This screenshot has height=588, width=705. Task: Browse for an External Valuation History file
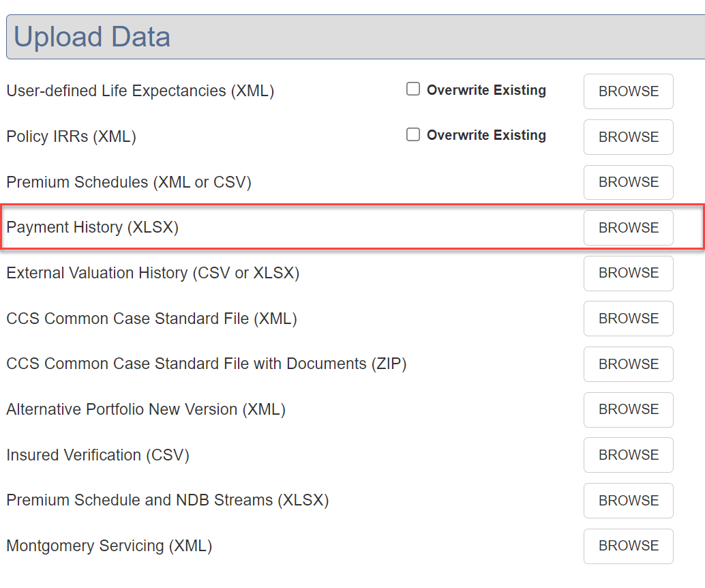click(x=628, y=273)
